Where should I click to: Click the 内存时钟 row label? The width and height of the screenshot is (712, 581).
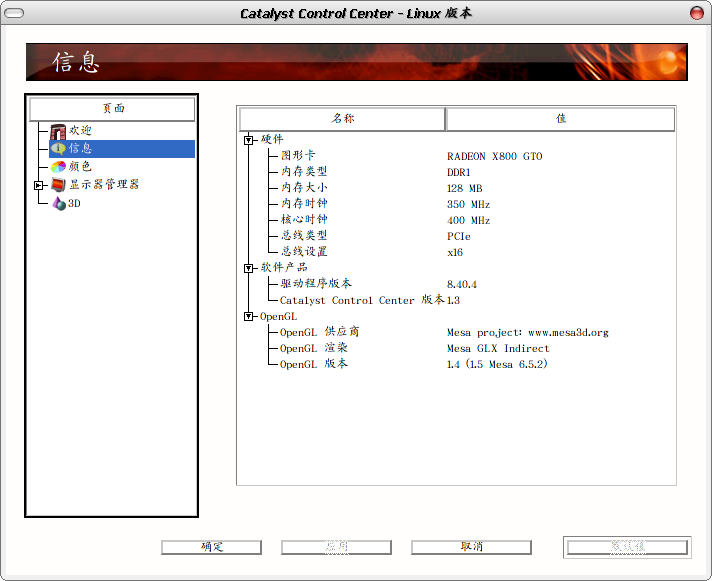click(304, 203)
